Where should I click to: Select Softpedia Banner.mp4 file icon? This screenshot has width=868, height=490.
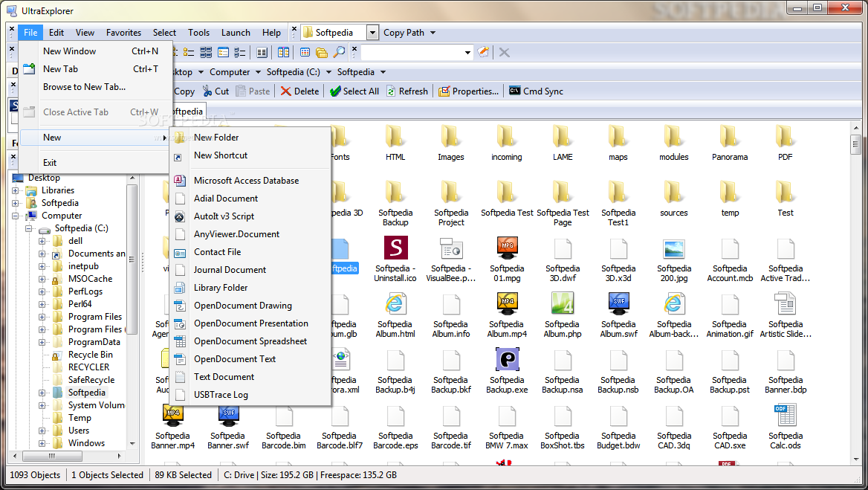click(173, 415)
